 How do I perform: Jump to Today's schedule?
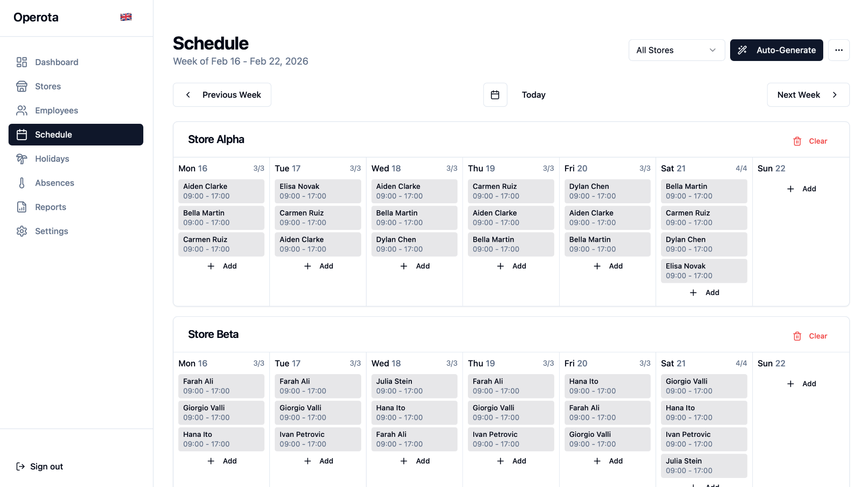tap(533, 95)
